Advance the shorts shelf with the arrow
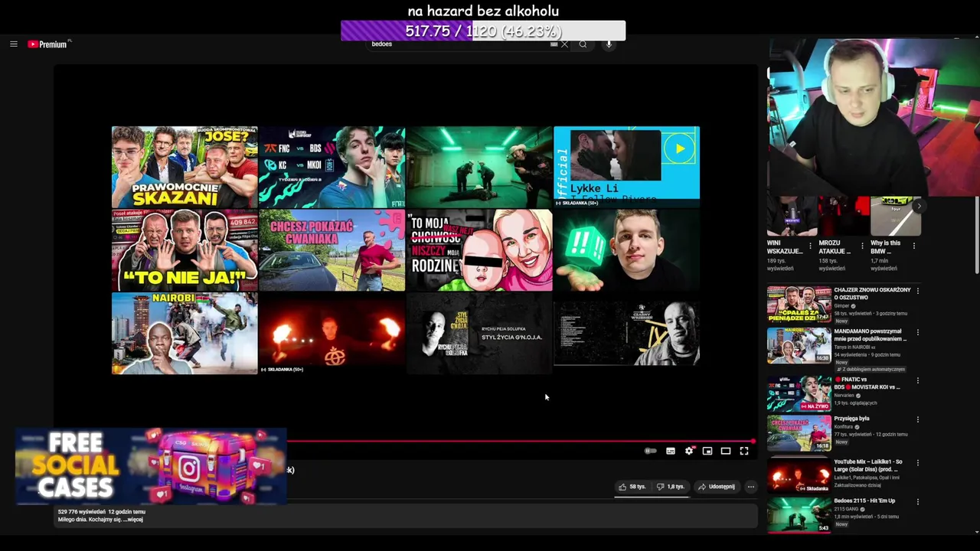Image resolution: width=980 pixels, height=551 pixels. coord(919,207)
